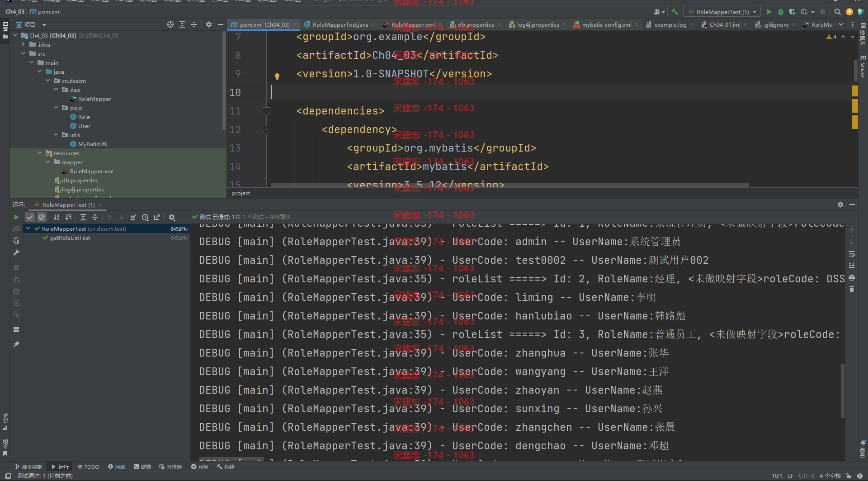Open Project panel settings gear
This screenshot has width=868, height=481.
pyautogui.click(x=209, y=24)
